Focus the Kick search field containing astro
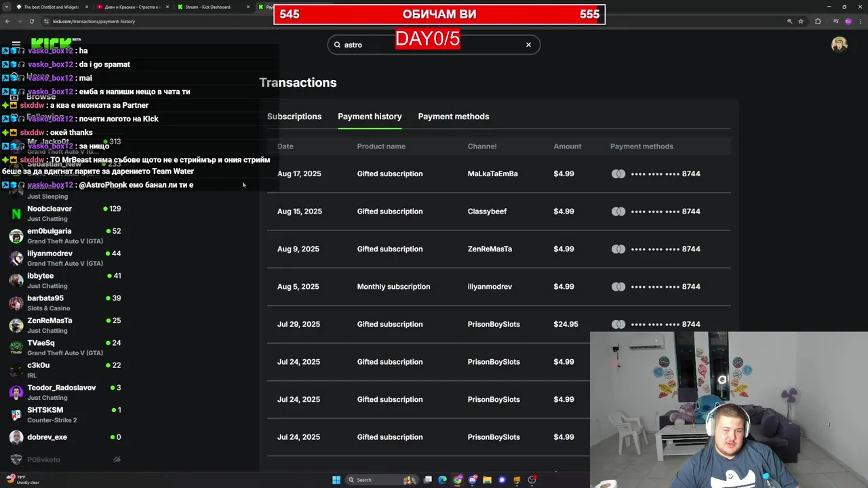 point(434,45)
